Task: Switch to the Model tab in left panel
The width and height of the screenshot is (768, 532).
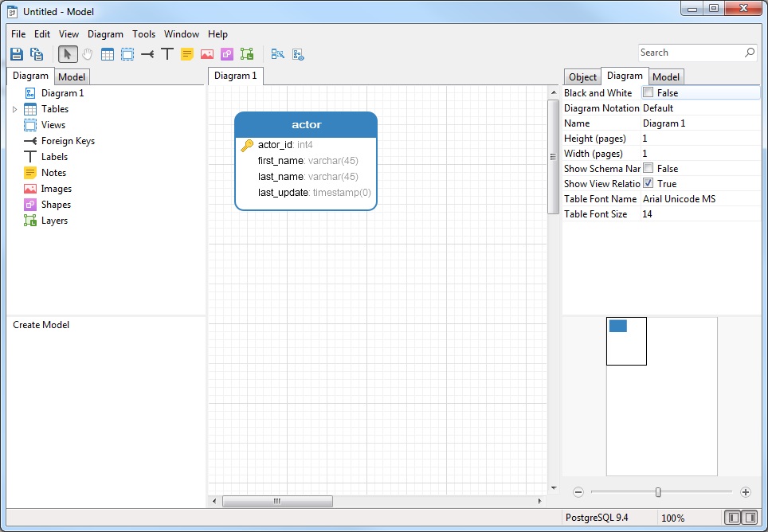Action: pyautogui.click(x=72, y=76)
